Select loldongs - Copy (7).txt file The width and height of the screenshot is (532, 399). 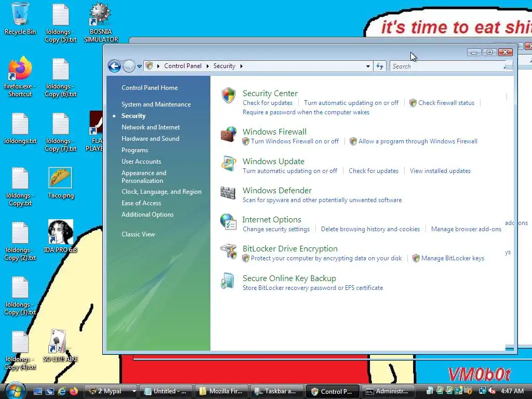pos(60,132)
